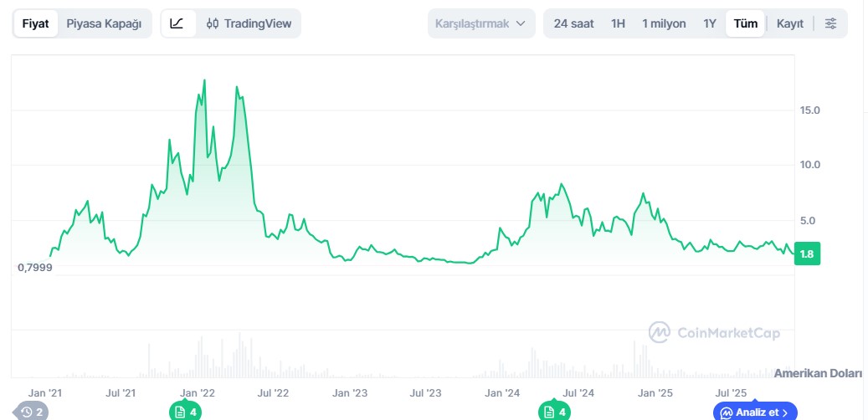The width and height of the screenshot is (868, 420).
Task: Select the Tüm all-time range
Action: click(x=746, y=23)
